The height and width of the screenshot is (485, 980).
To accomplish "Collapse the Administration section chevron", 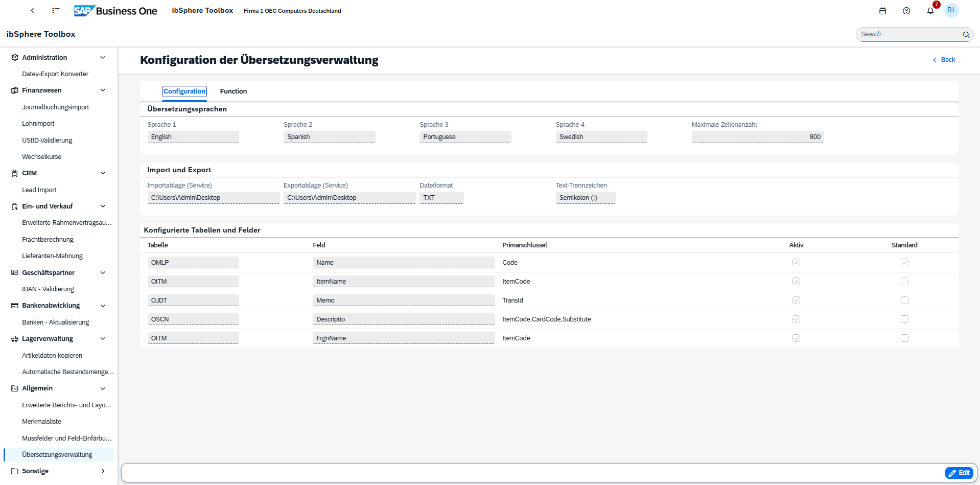I will (103, 57).
